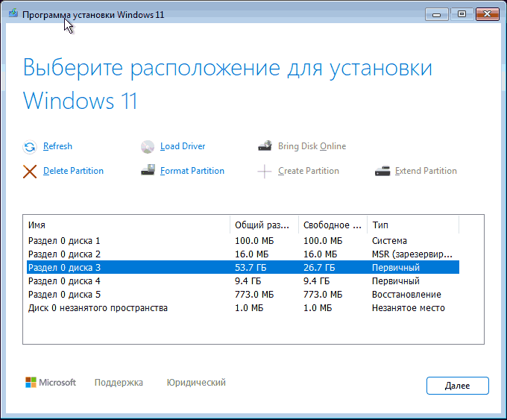Click the Extend Partition drive icon
The height and width of the screenshot is (420, 507).
tap(382, 171)
